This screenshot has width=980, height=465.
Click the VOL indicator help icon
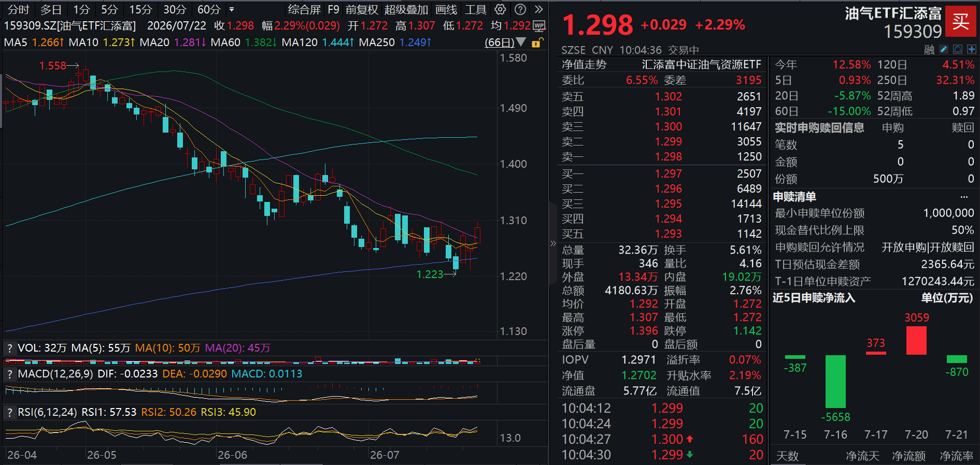pos(9,348)
